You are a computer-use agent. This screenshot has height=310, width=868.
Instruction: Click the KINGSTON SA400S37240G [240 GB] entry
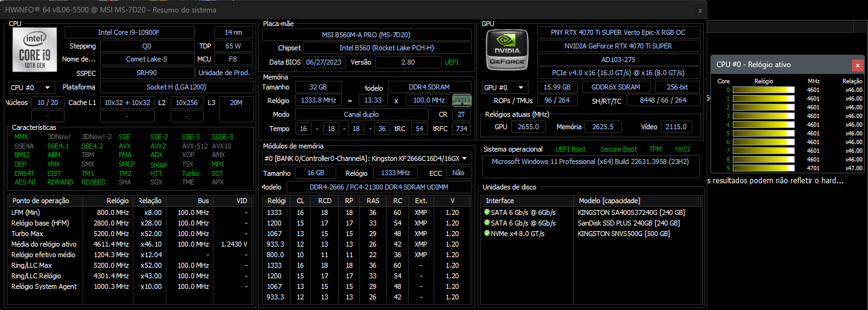click(632, 212)
